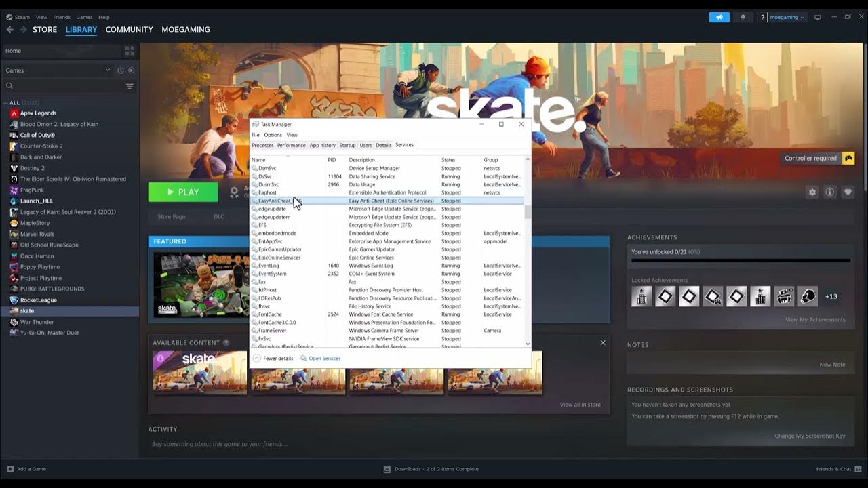Sort services by the Status column header
868x488 pixels.
pyautogui.click(x=448, y=160)
